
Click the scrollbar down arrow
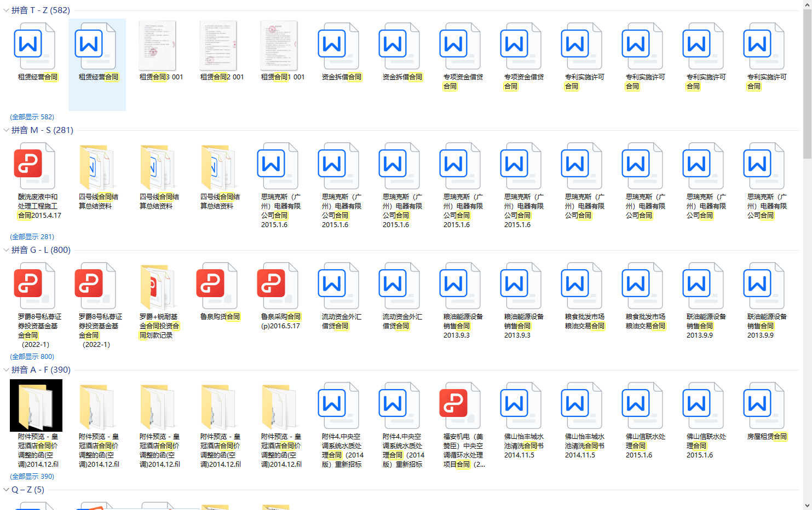[x=807, y=505]
